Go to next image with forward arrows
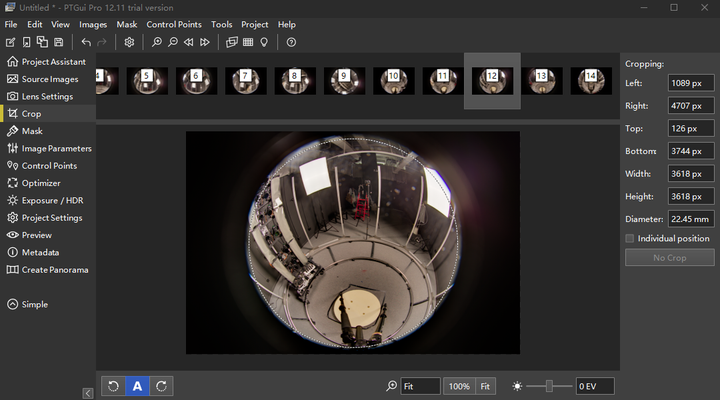Image resolution: width=720 pixels, height=400 pixels. click(205, 42)
